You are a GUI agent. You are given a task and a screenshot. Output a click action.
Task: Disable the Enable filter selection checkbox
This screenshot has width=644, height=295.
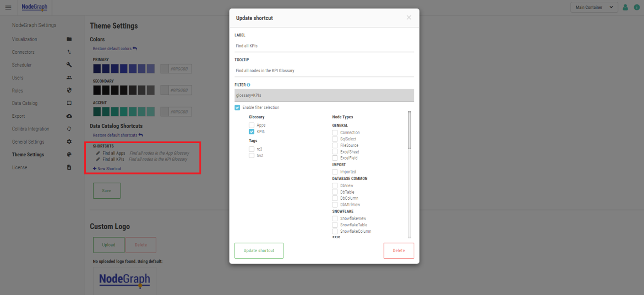(237, 107)
